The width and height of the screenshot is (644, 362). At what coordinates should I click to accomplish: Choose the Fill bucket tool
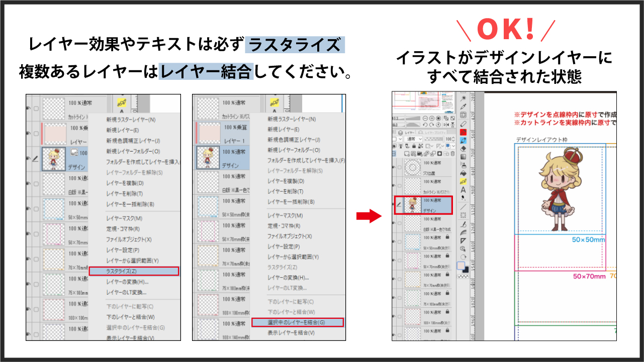(463, 173)
